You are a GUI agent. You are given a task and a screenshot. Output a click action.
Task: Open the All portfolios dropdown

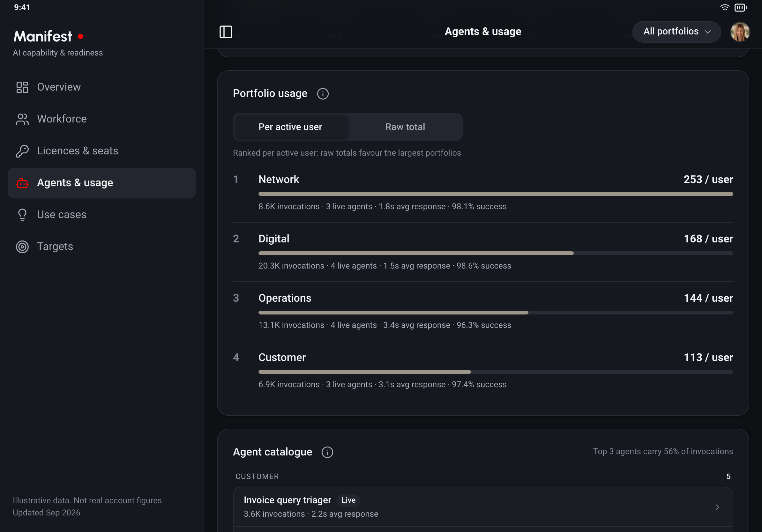pos(676,32)
